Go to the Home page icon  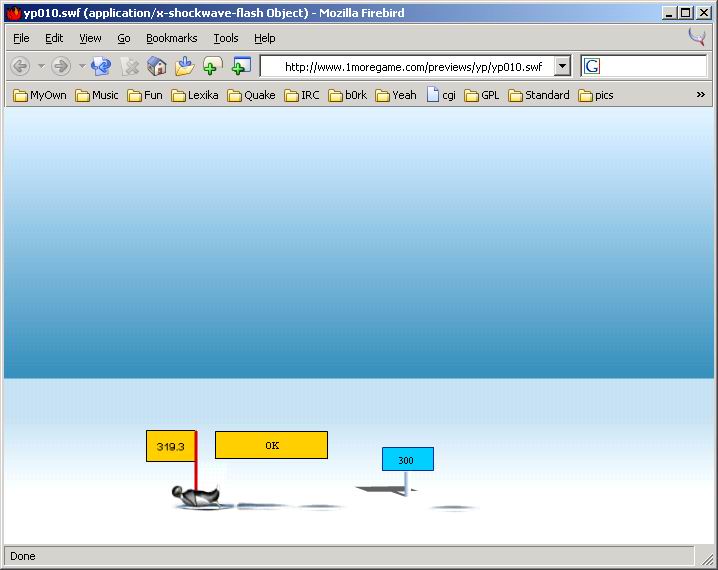point(157,66)
